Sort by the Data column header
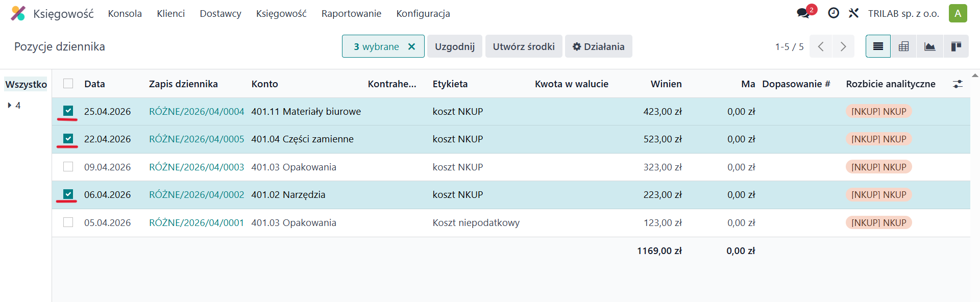Image resolution: width=980 pixels, height=302 pixels. 94,84
